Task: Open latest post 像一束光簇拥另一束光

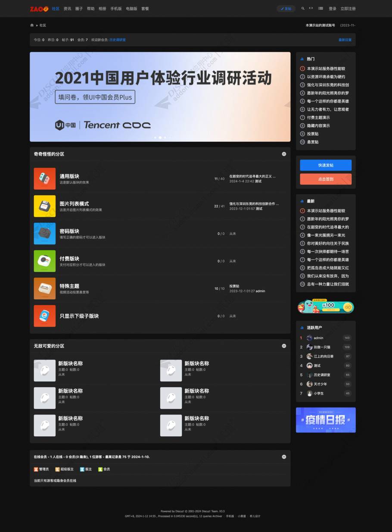Action: coord(326,235)
